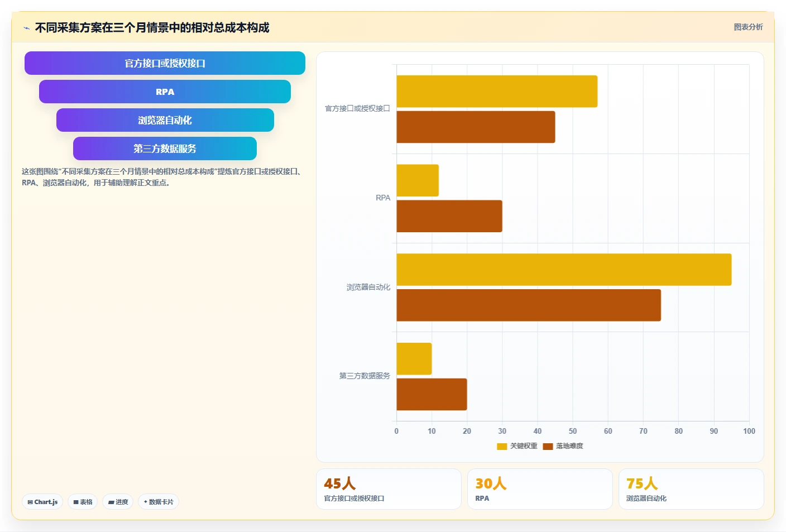Click the chart title text 不同采集方案在三个月情景中的相对总成本构成

(x=152, y=27)
